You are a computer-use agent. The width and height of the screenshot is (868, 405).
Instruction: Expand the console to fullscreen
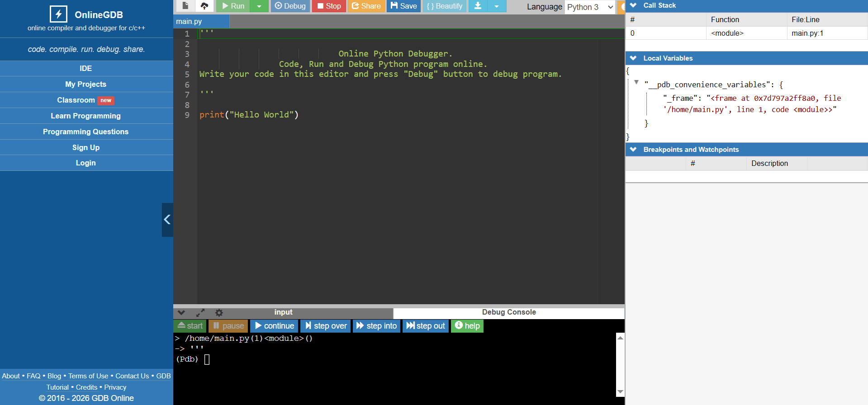click(200, 312)
